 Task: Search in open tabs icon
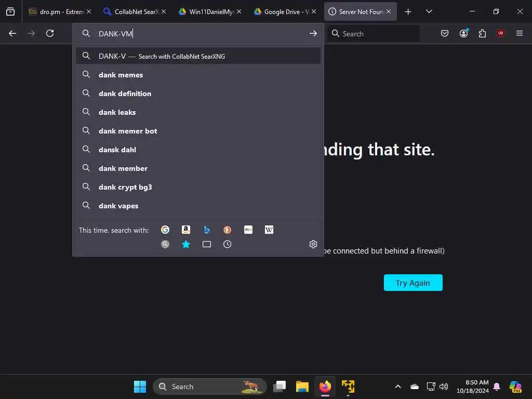pos(207,244)
